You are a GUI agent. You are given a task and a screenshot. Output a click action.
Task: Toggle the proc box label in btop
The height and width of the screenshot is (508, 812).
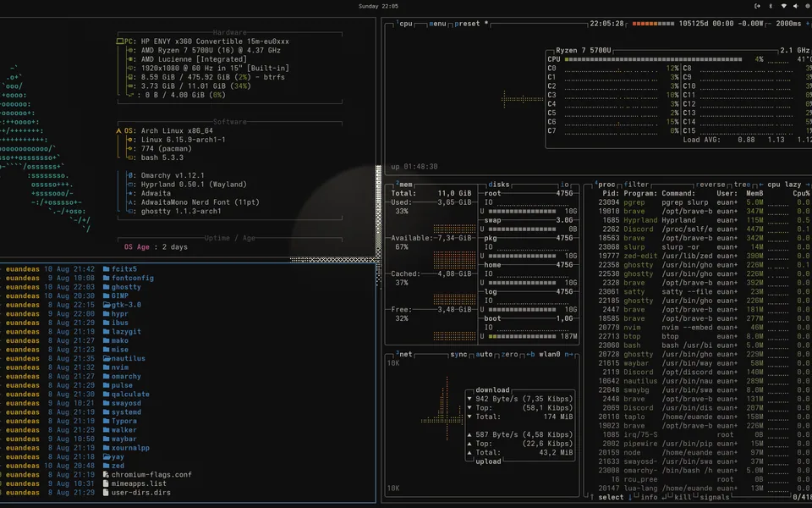(606, 184)
